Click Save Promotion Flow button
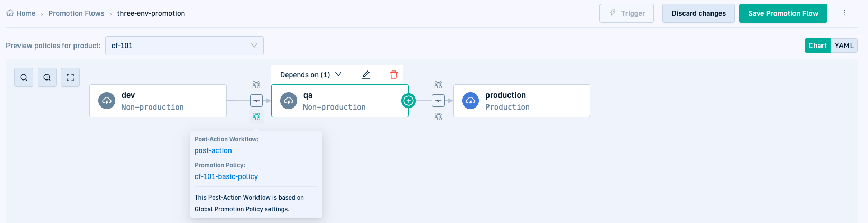Viewport: 868px width, 223px height. click(x=783, y=13)
